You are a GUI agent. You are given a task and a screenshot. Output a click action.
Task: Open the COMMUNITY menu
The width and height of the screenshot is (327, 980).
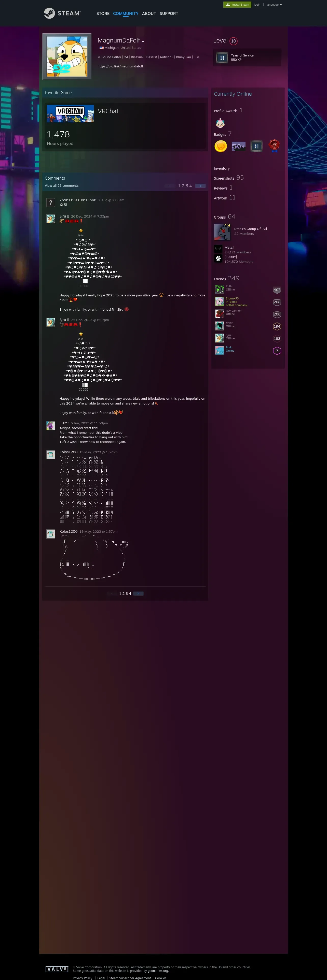(126, 14)
